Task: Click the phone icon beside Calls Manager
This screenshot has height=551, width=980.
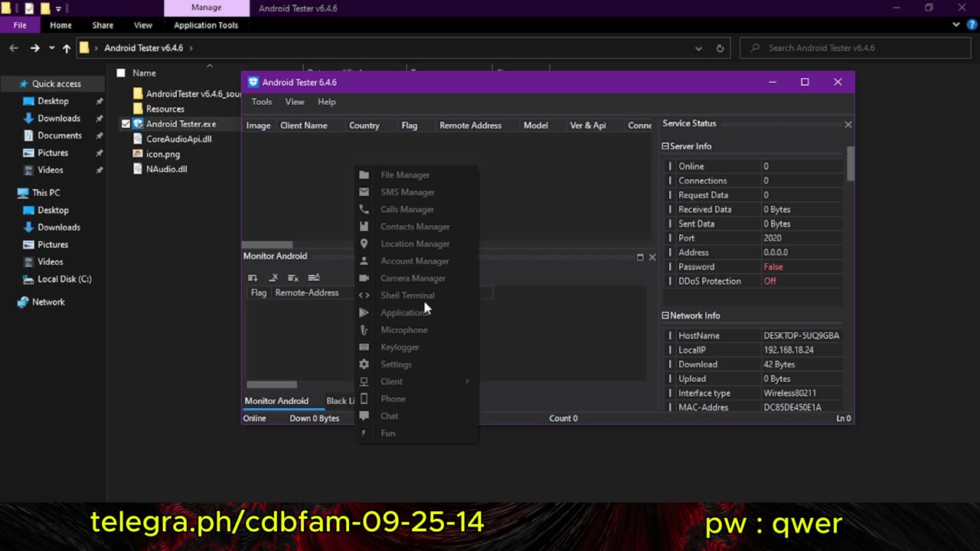Action: click(x=364, y=209)
